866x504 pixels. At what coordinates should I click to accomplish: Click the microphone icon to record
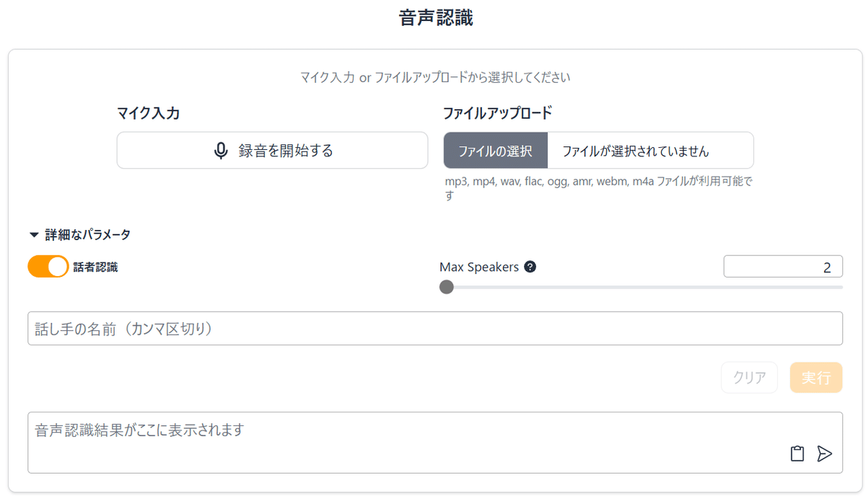(x=222, y=151)
